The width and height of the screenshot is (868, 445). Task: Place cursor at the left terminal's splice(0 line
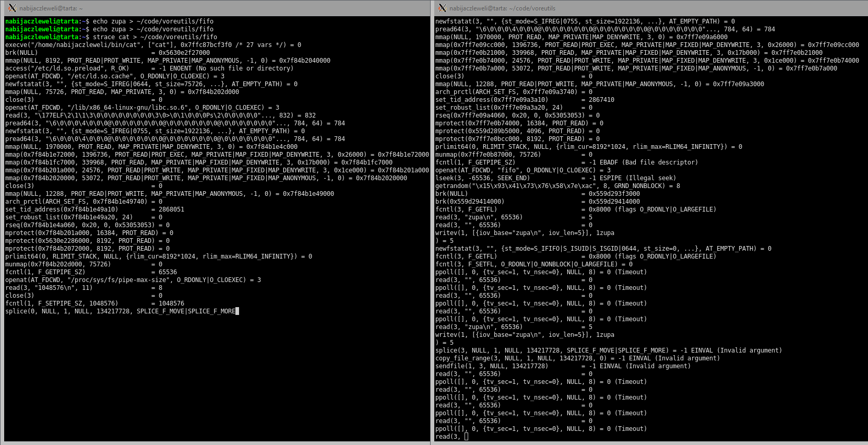pos(120,311)
